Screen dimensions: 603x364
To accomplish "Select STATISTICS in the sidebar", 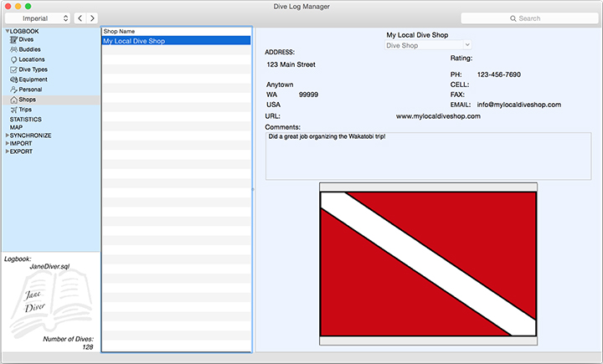I will [x=25, y=120].
